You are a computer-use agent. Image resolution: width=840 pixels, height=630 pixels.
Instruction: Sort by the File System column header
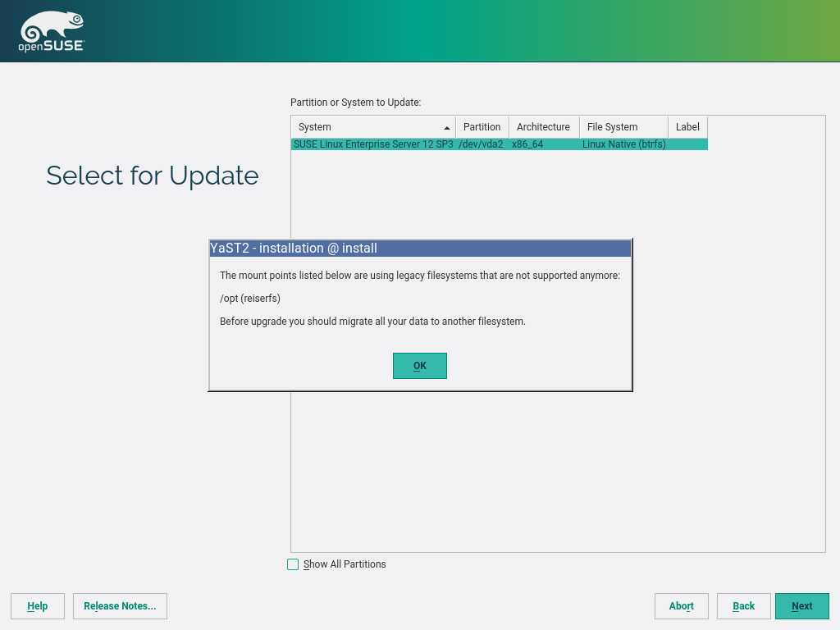tap(612, 127)
